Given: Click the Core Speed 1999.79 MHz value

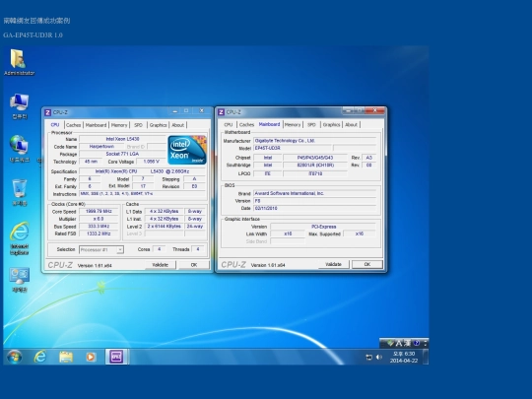Looking at the screenshot, I should (99, 212).
